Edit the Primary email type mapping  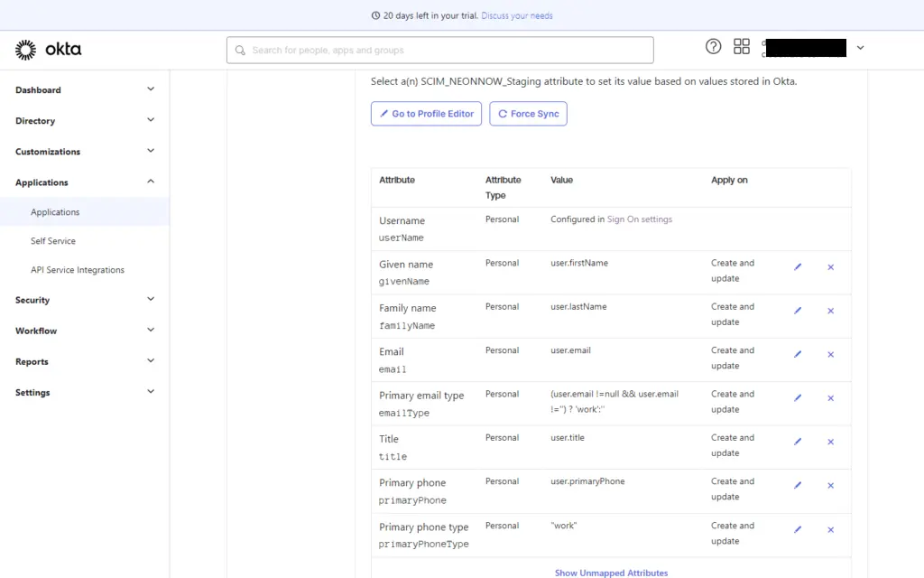797,397
